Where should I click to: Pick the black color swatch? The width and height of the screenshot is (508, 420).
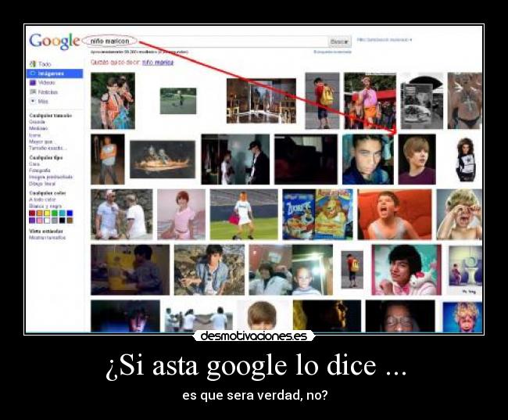point(63,221)
